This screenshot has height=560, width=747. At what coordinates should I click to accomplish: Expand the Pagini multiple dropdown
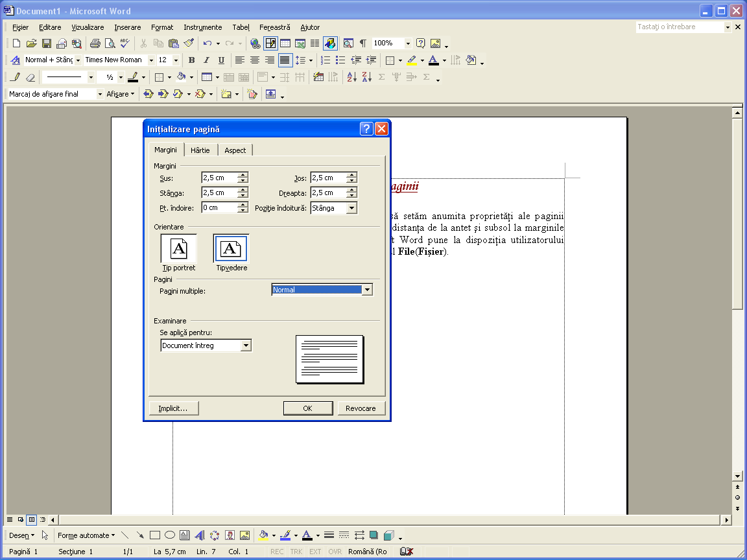coord(367,290)
